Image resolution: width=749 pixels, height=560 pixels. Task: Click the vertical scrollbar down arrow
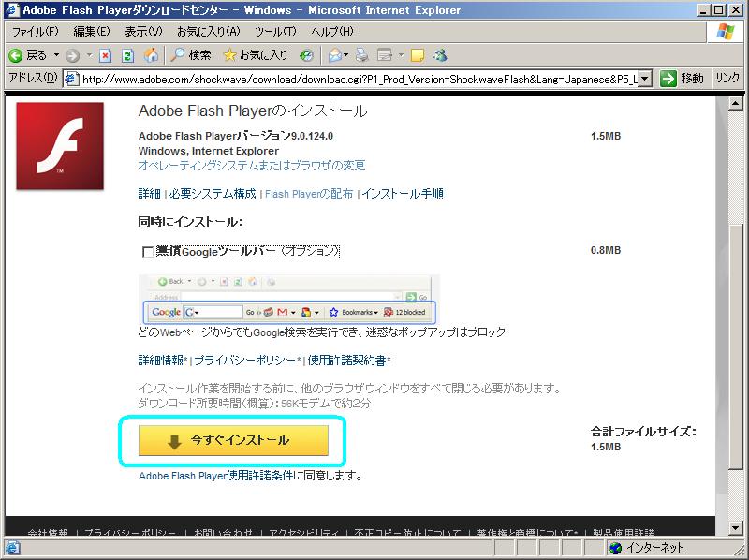coord(736,528)
